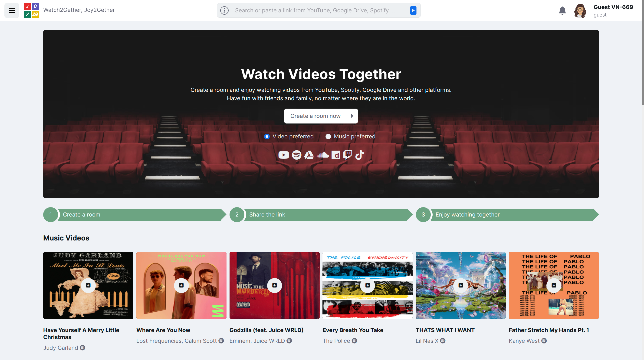
Task: Open the Meet Me In St. Louis thumbnail
Action: click(x=88, y=285)
